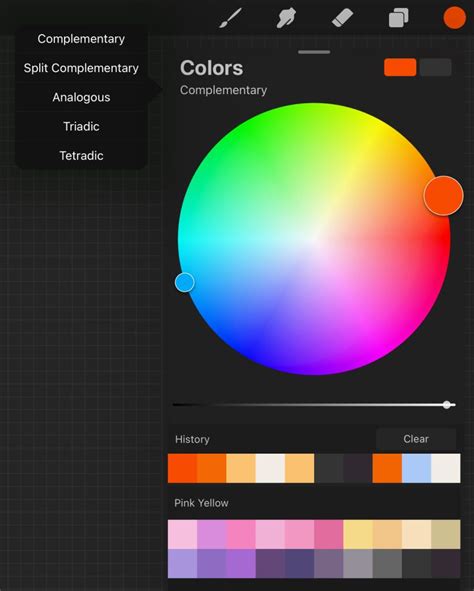Viewport: 474px width, 591px height.
Task: Pick sixth dark gray History swatch
Action: [x=329, y=468]
